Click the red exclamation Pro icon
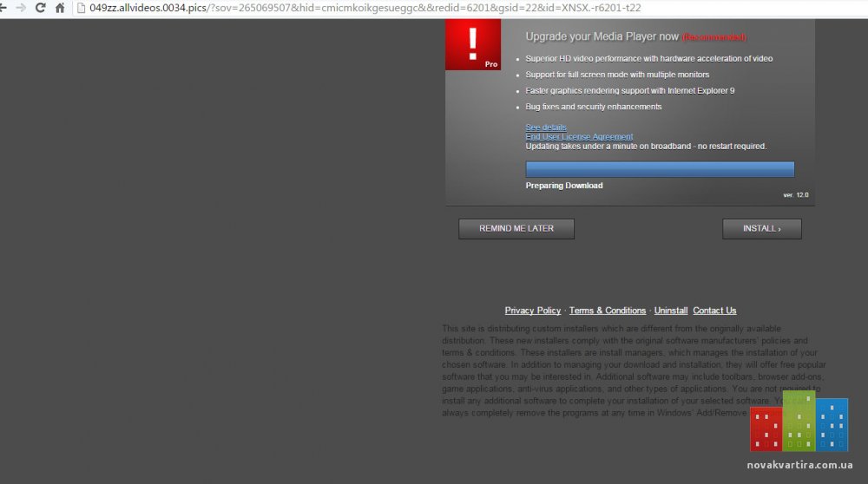Image resolution: width=868 pixels, height=484 pixels. click(473, 45)
